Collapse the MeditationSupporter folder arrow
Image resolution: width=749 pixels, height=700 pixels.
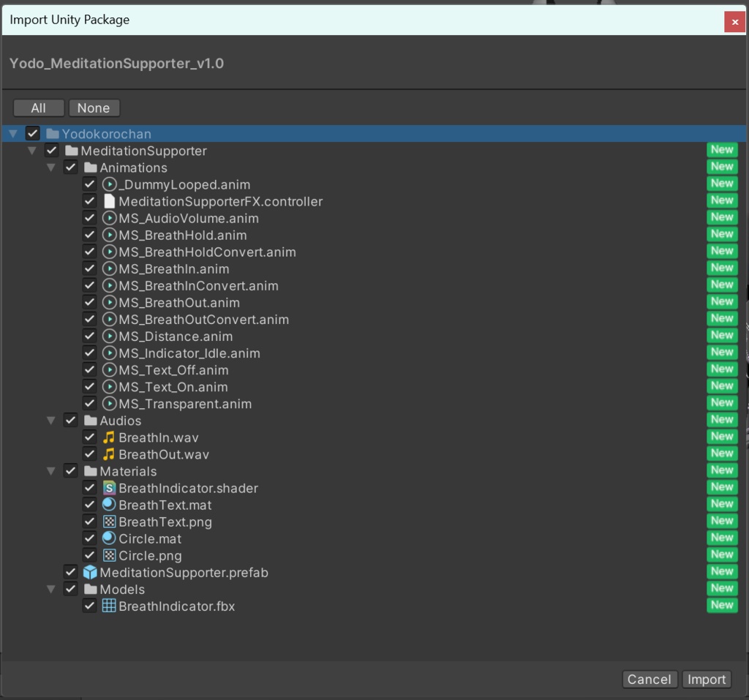point(32,151)
